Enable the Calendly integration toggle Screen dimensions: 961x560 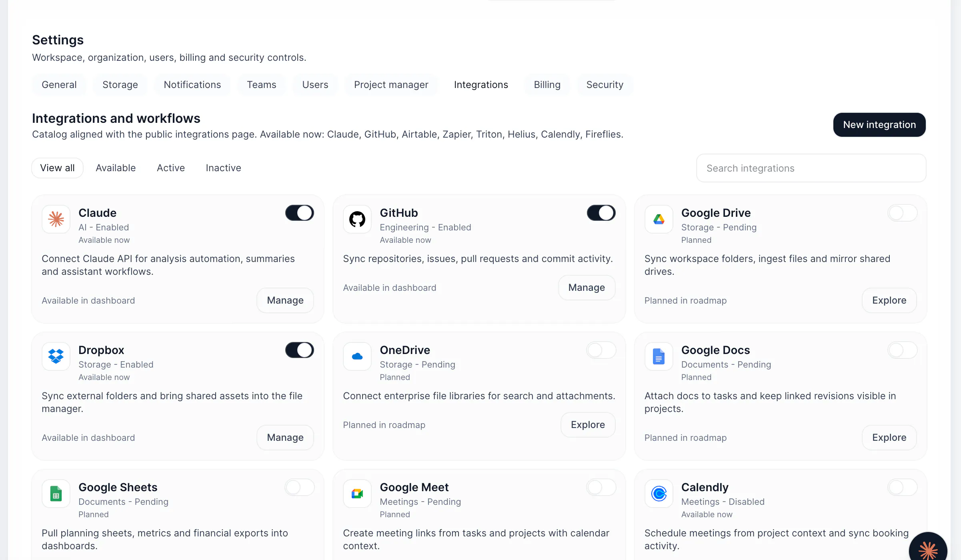pyautogui.click(x=903, y=487)
